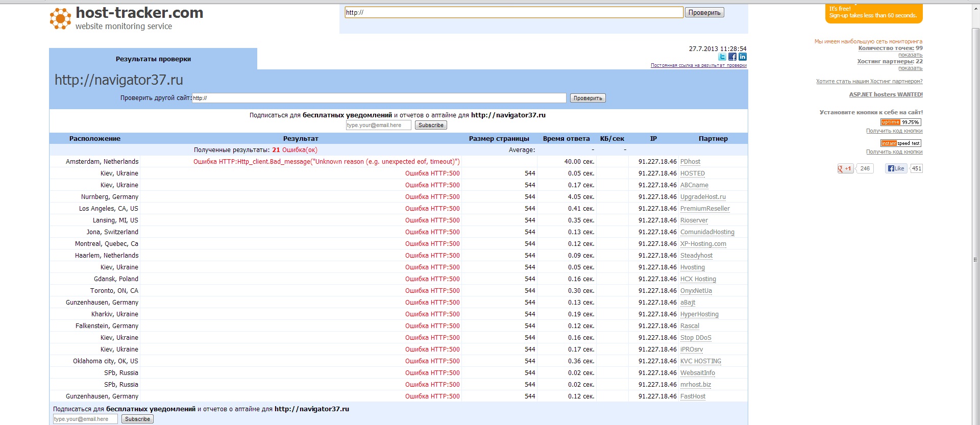Screen dimensions: 980x425
Task: Click the Amsterdam Bad_message error text
Action: click(326, 162)
